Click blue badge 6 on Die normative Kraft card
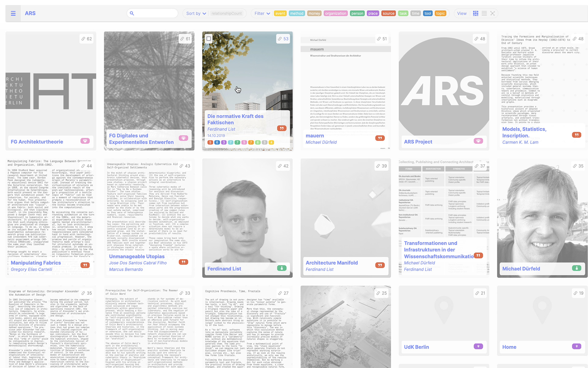588x368 pixels. 217,142
